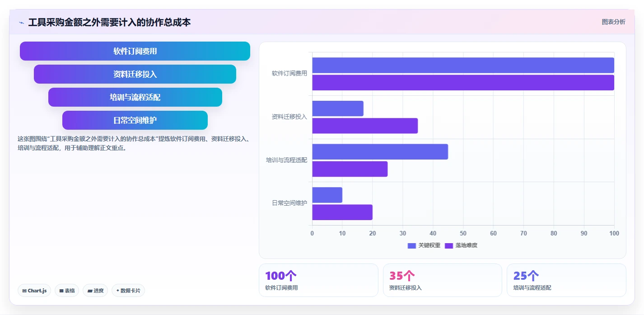644x315 pixels.
Task: Click the 0 tick on the x-axis
Action: point(312,233)
